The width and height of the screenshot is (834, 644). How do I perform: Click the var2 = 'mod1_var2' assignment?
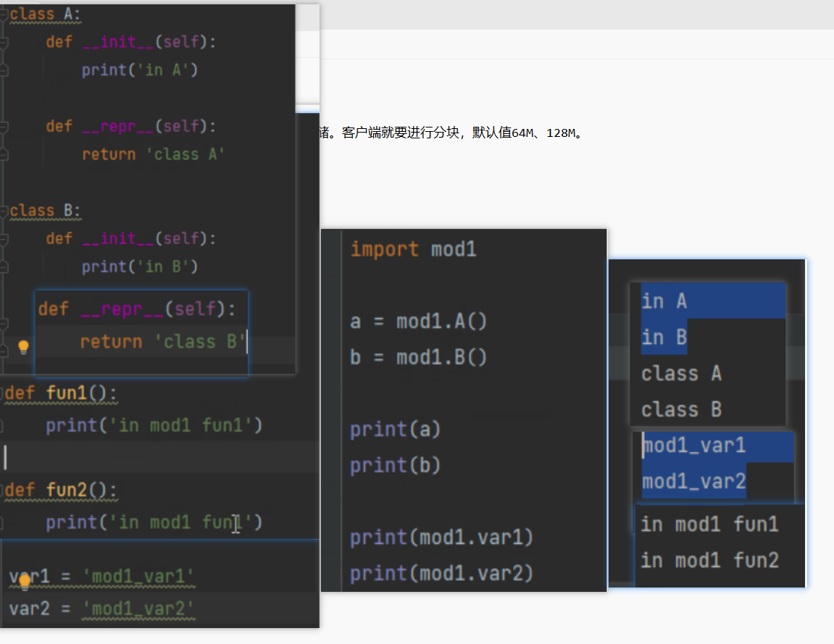click(x=101, y=609)
